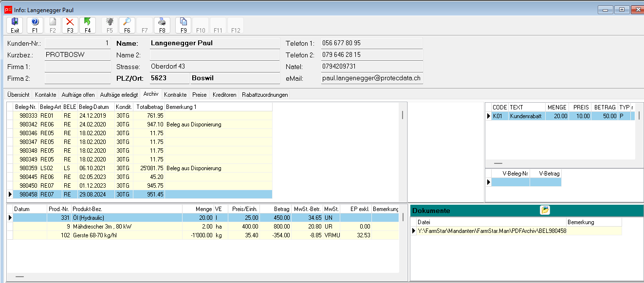Click the Kurzbez. field with PROTBOSW

pyautogui.click(x=78, y=55)
